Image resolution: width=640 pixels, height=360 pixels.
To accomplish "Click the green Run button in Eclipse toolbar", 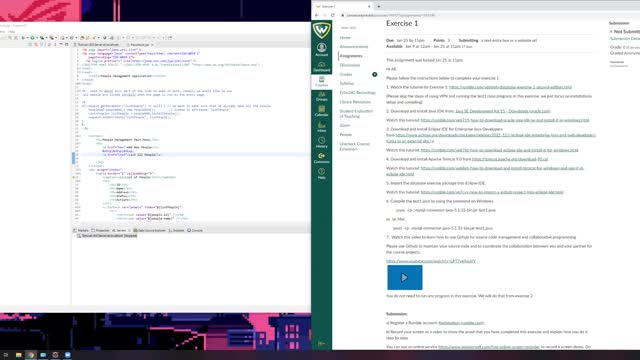I will (x=33, y=38).
